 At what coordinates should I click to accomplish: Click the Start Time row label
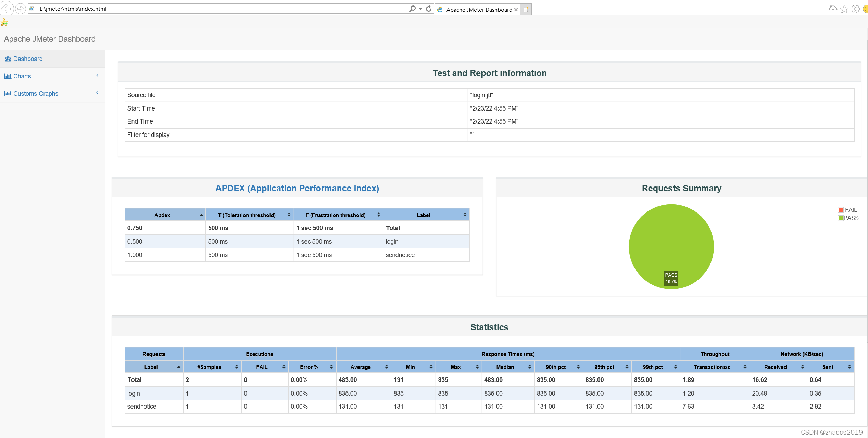pos(141,108)
